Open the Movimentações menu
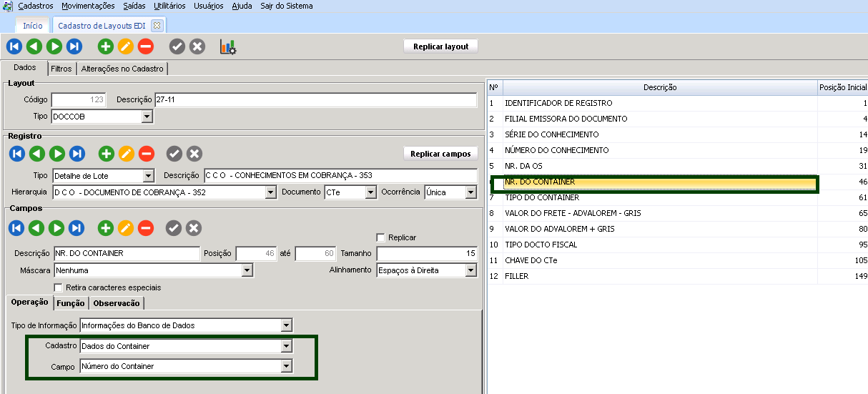The height and width of the screenshot is (394, 868). tap(88, 6)
